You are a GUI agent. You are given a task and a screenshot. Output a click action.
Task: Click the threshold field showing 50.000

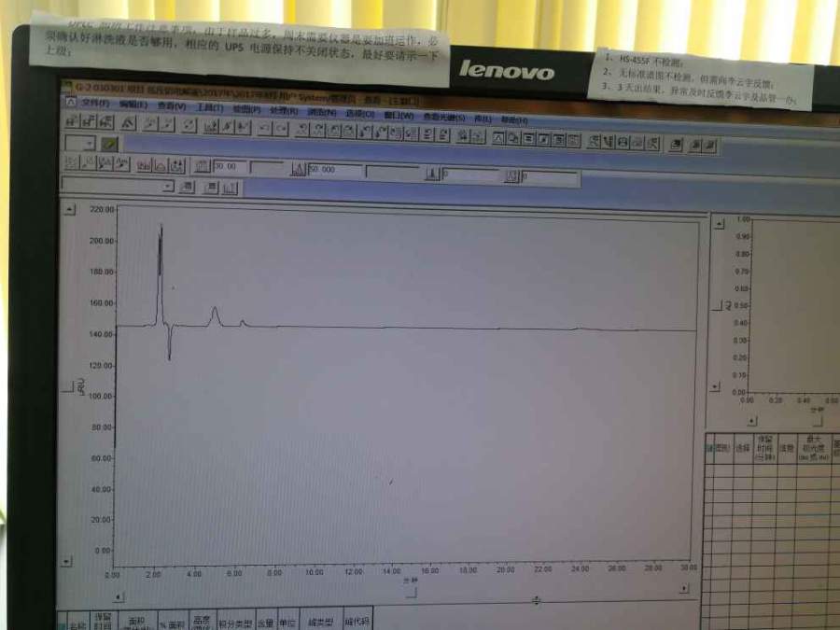point(335,171)
